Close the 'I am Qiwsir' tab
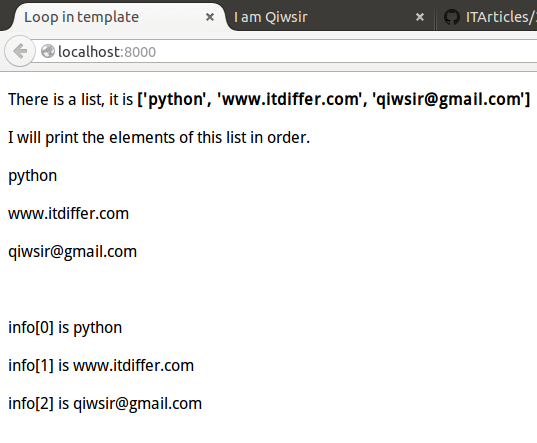The image size is (537, 443). [420, 17]
